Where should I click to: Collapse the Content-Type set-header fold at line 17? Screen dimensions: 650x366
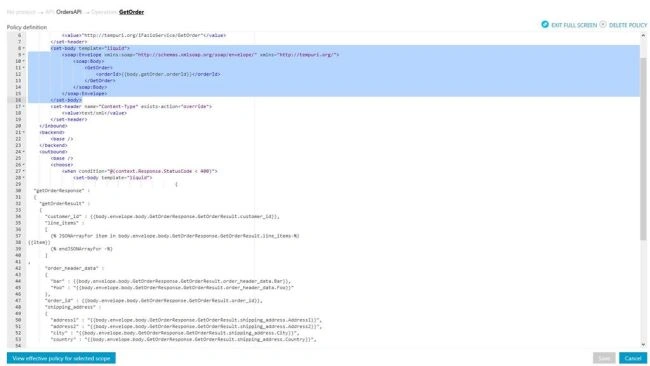(24, 107)
